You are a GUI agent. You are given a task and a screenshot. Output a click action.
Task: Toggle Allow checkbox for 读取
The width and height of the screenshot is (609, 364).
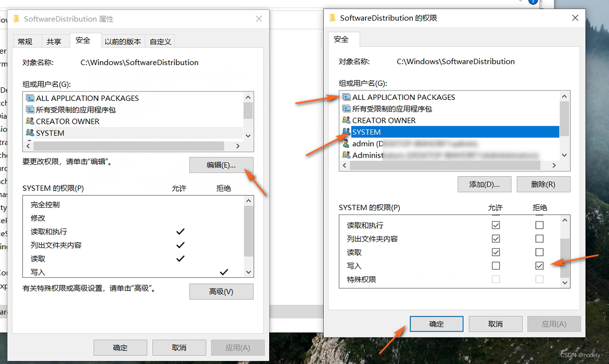coord(496,252)
